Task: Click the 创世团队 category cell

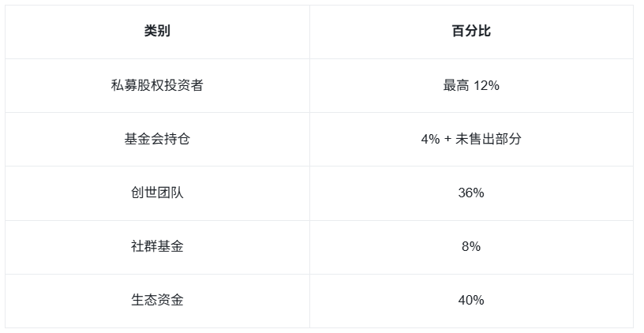Action: [157, 193]
